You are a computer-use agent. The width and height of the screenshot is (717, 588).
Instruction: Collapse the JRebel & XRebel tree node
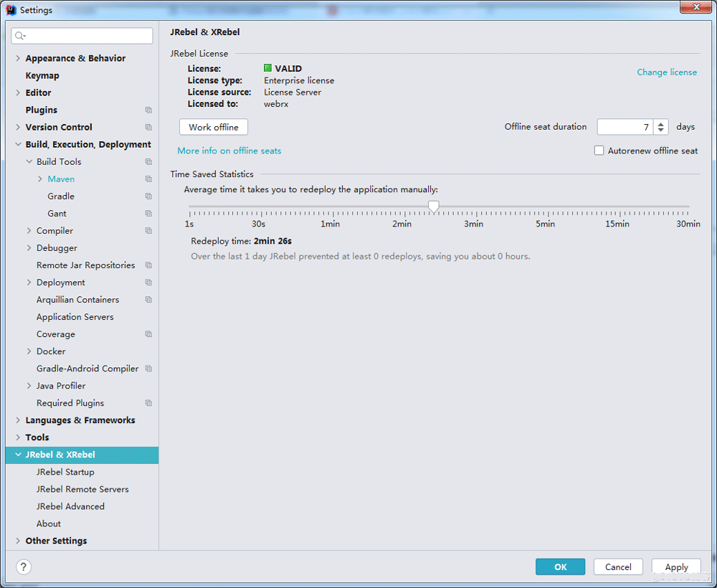coord(18,455)
